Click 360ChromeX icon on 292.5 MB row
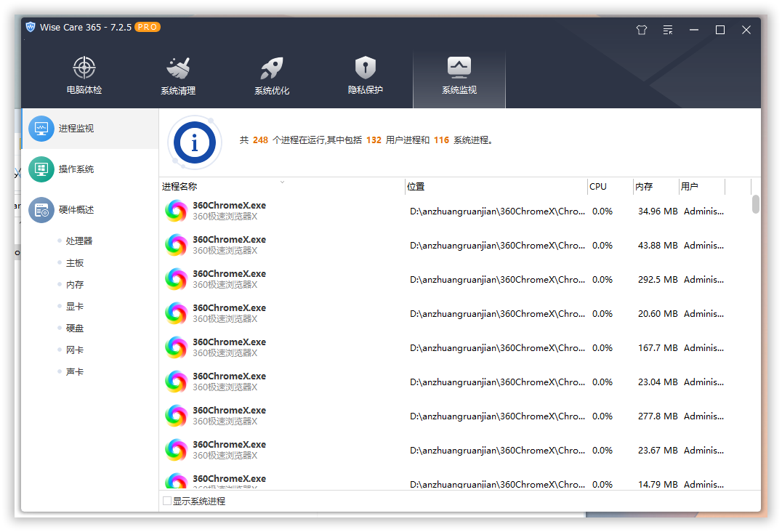This screenshot has width=782, height=532. [176, 279]
